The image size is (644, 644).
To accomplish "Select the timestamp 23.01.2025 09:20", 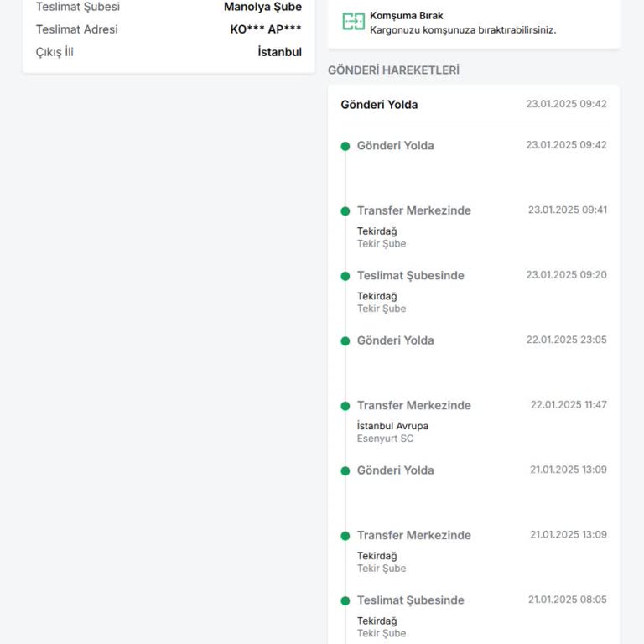I will tap(566, 275).
